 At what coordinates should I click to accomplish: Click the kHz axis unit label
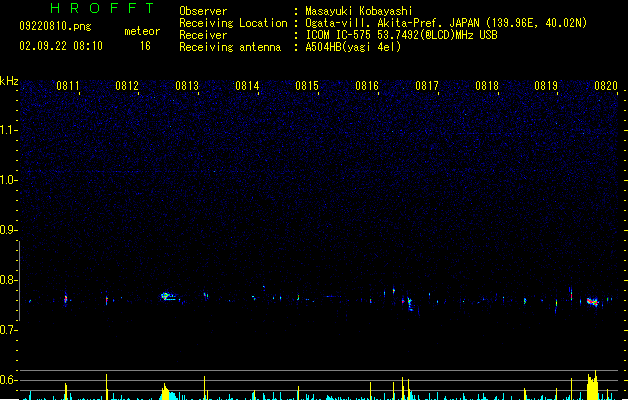point(9,81)
